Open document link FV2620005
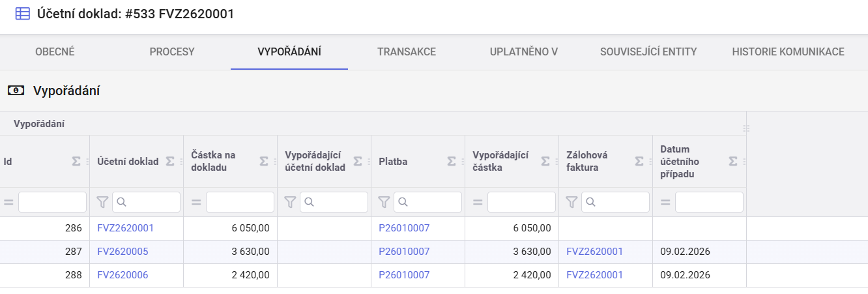The image size is (868, 294). click(123, 252)
